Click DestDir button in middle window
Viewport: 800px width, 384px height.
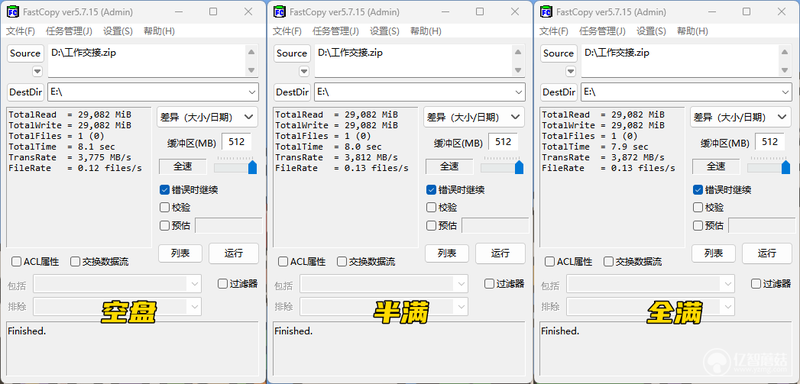(292, 92)
